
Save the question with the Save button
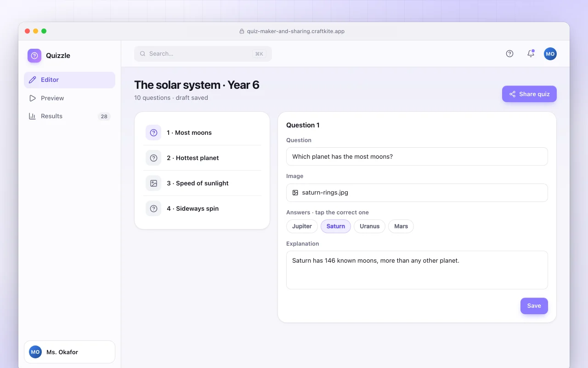click(x=534, y=306)
